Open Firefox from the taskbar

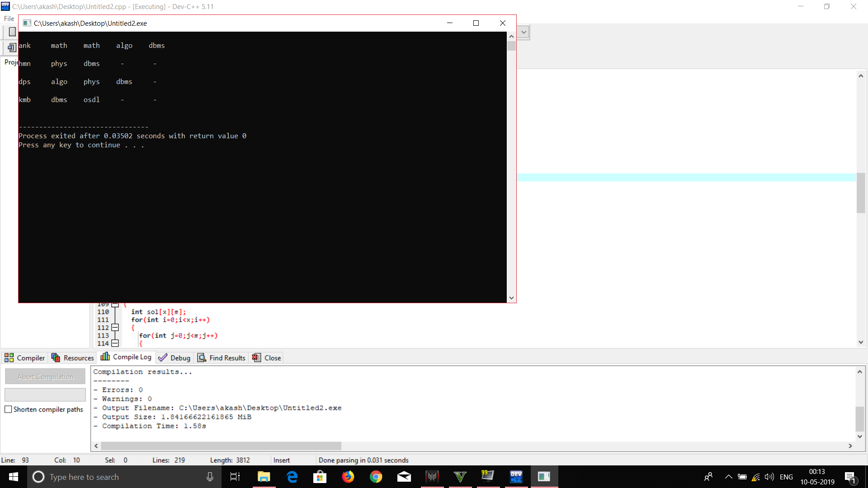(348, 477)
